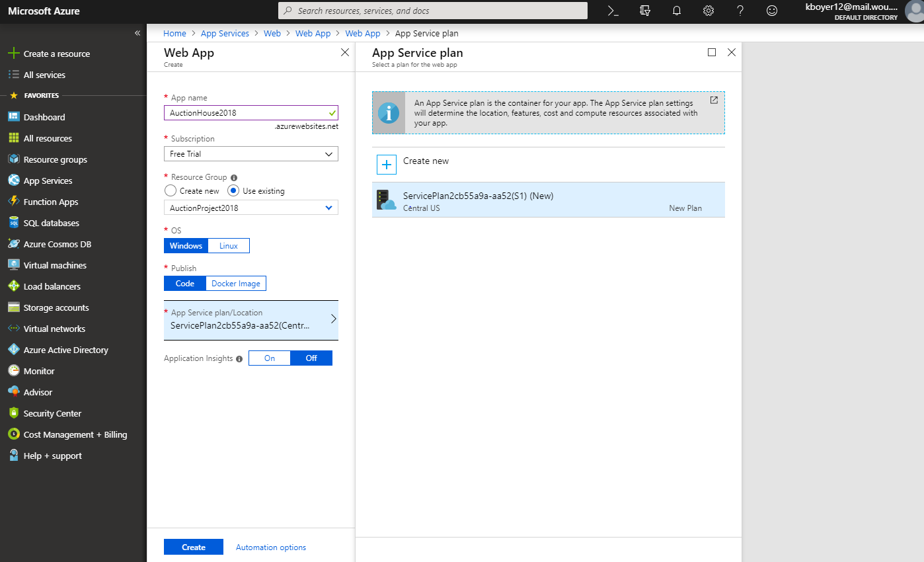Screen dimensions: 924x562
Task: Click Home breadcrumb link
Action: (175, 33)
